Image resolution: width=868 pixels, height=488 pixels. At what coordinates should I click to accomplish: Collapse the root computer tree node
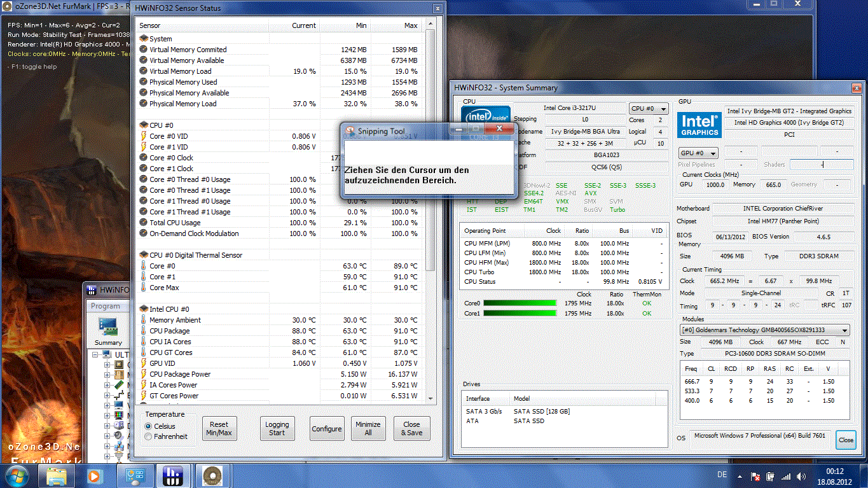96,354
